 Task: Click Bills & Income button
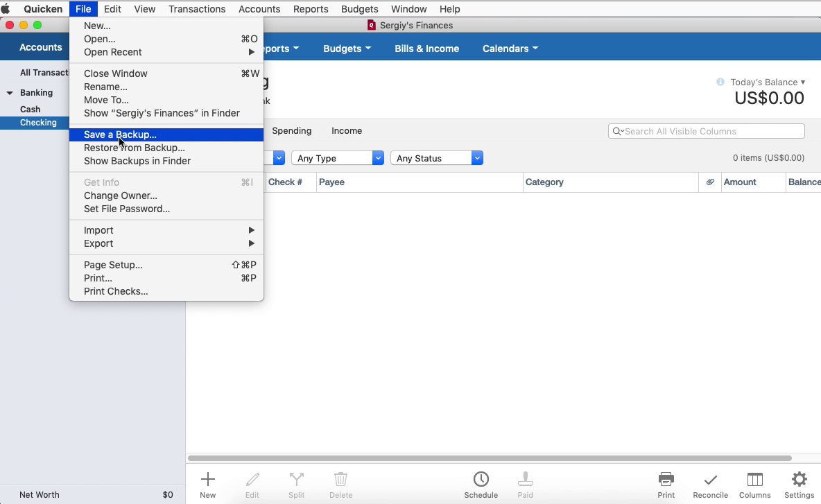[426, 49]
